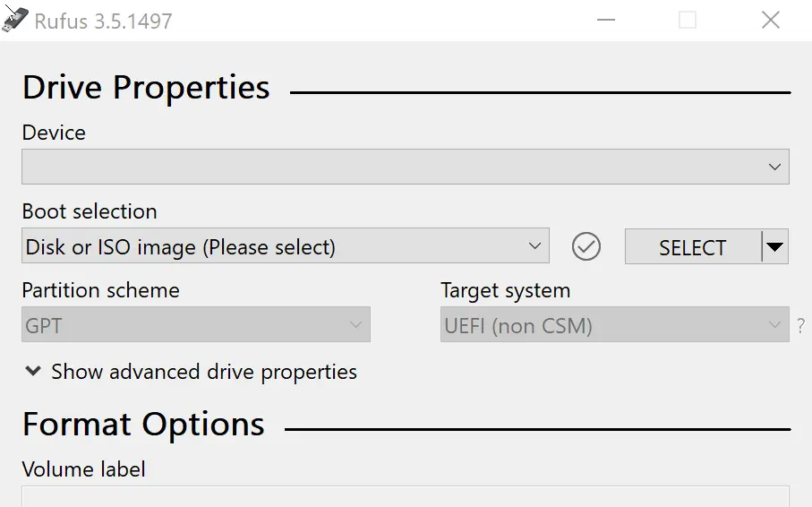Click the Device field label
The image size is (812, 507).
(x=54, y=133)
